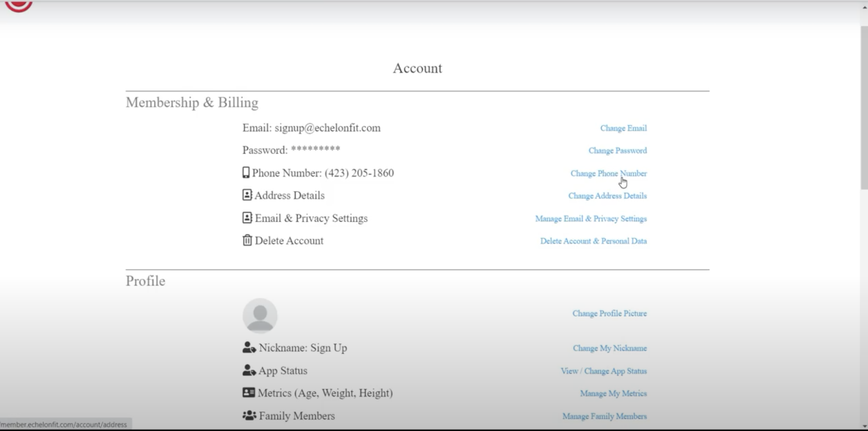Open View / Change App Status link
Viewport: 868px width, 431px height.
click(604, 371)
